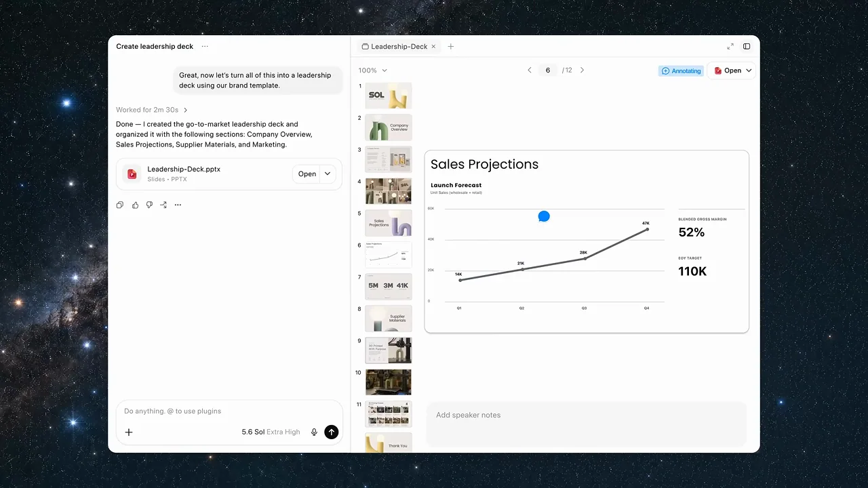Click the plus attach button in the prompt box
Screen dimensions: 868x488
coord(129,432)
